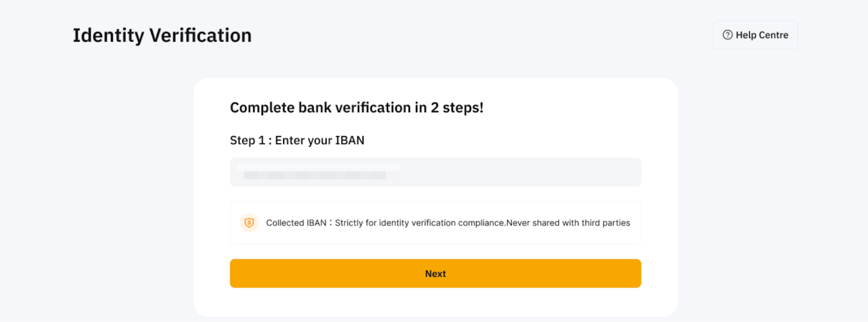Focus the IBAN input field
This screenshot has width=868, height=322.
point(435,172)
